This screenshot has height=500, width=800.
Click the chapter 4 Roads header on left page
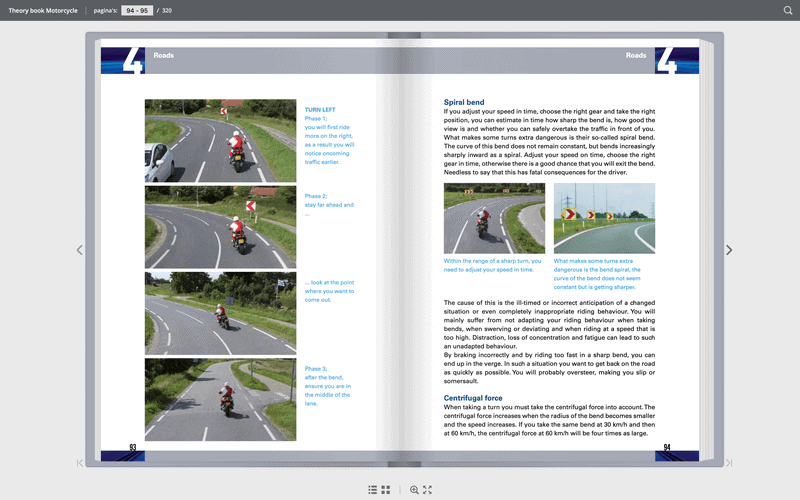164,55
